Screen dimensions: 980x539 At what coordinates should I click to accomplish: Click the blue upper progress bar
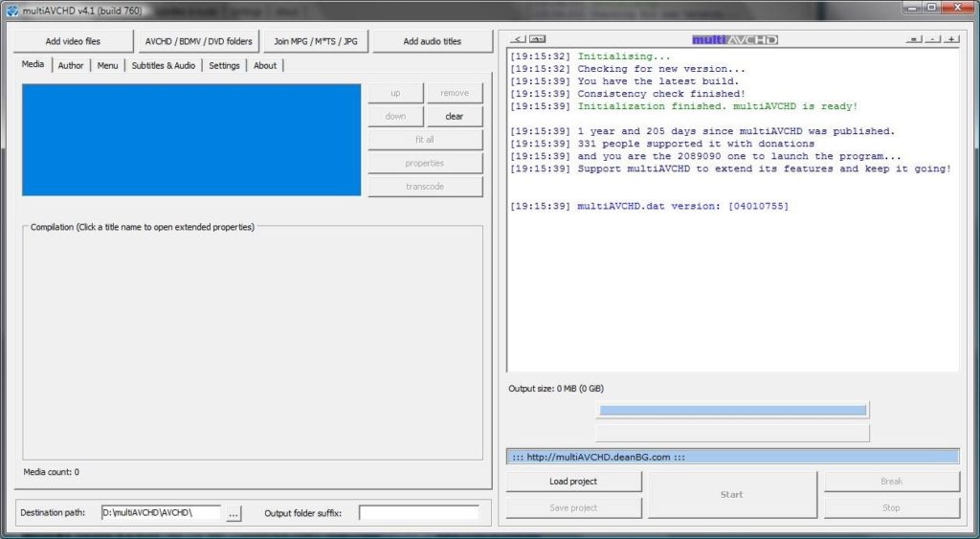(732, 410)
